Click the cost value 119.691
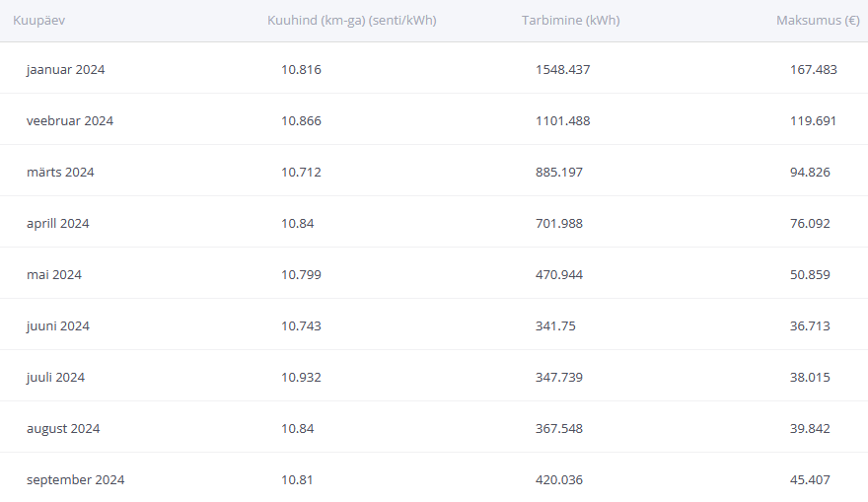The image size is (868, 502). (813, 121)
